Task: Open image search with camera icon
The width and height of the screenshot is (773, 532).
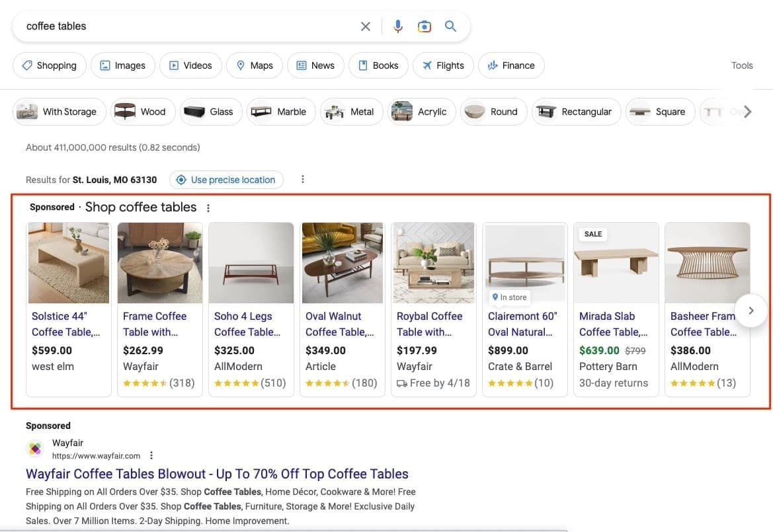Action: pos(424,26)
